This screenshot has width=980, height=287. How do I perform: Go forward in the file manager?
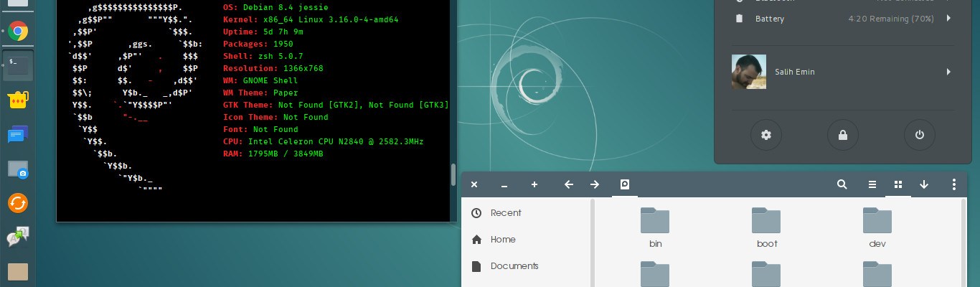pyautogui.click(x=595, y=184)
